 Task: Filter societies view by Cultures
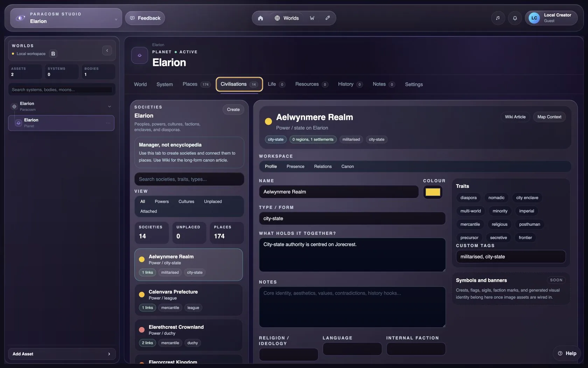(x=186, y=202)
